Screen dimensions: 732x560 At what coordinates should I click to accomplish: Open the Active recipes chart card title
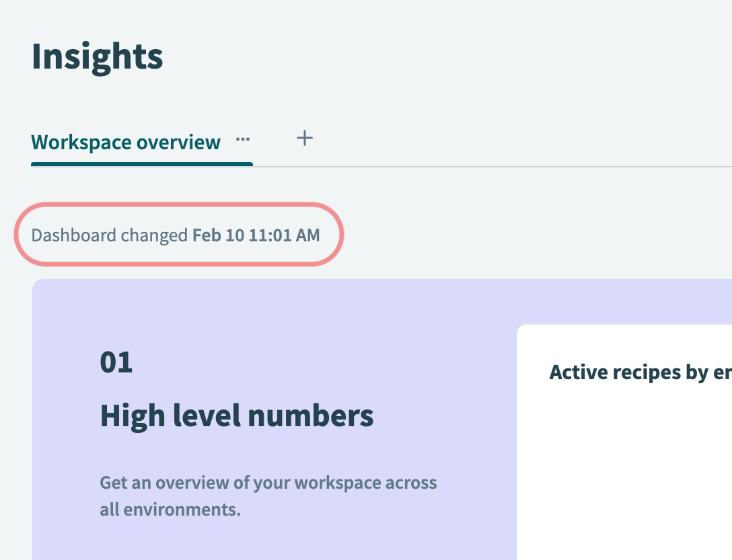639,372
